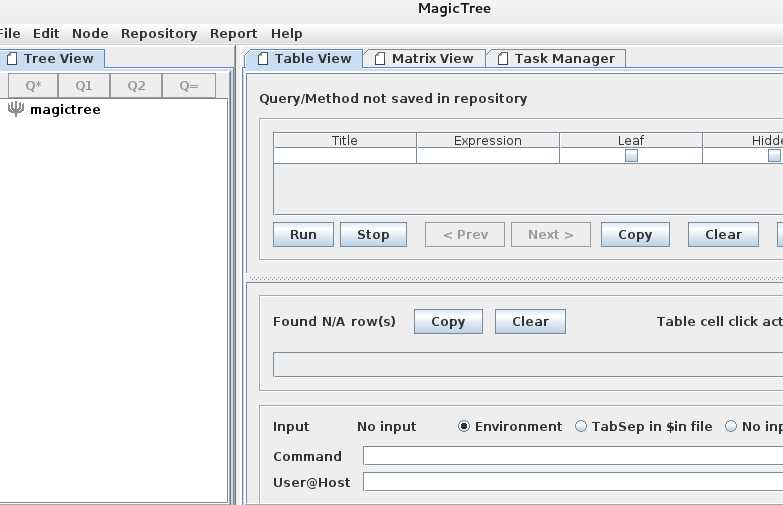The width and height of the screenshot is (783, 505).
Task: Open the Repository menu
Action: (x=159, y=33)
